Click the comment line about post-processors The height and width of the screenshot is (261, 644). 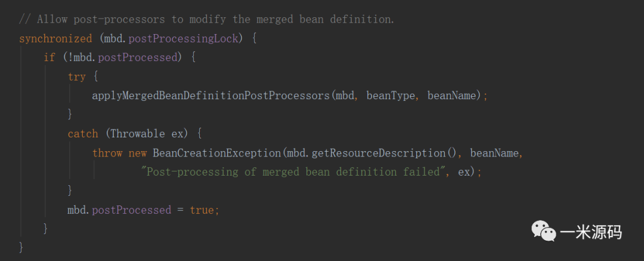click(x=206, y=19)
